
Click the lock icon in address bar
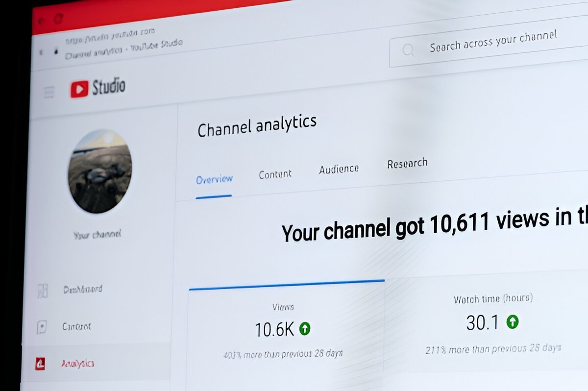click(56, 51)
